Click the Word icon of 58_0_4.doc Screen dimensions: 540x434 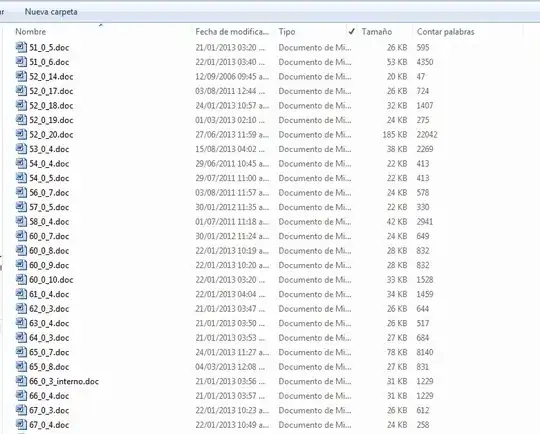tap(21, 221)
